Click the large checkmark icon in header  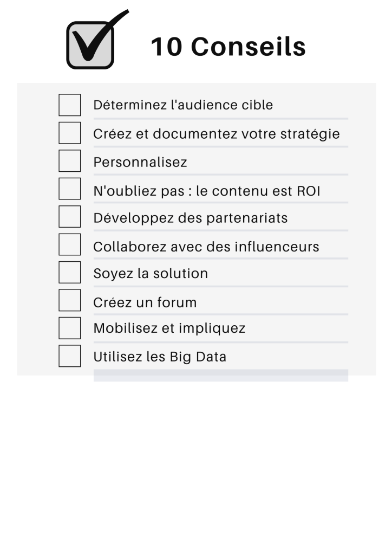tap(97, 40)
